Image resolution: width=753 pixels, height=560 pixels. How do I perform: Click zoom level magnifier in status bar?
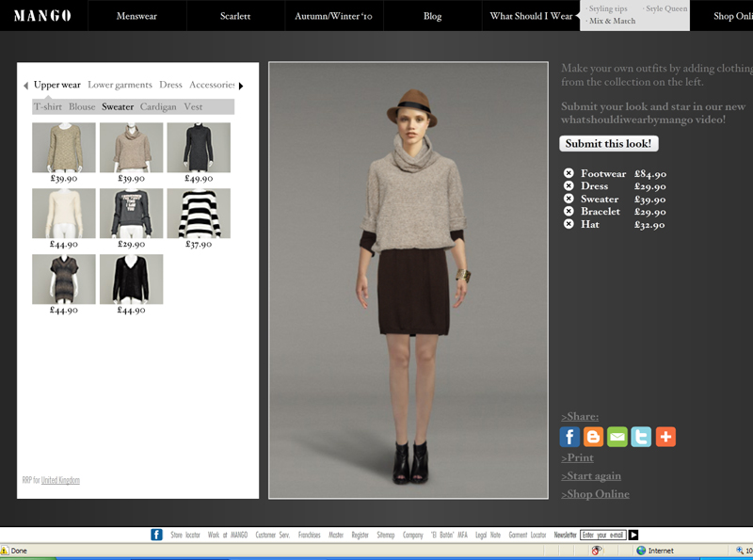740,551
